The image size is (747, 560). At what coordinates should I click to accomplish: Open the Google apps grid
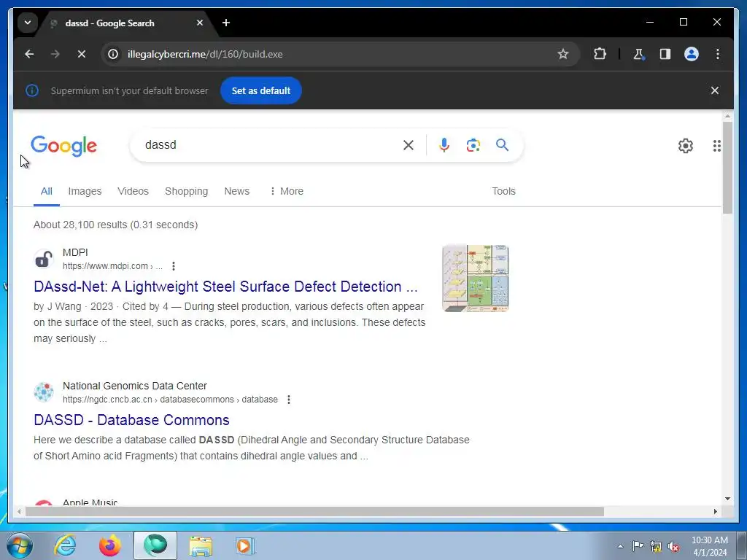point(716,146)
